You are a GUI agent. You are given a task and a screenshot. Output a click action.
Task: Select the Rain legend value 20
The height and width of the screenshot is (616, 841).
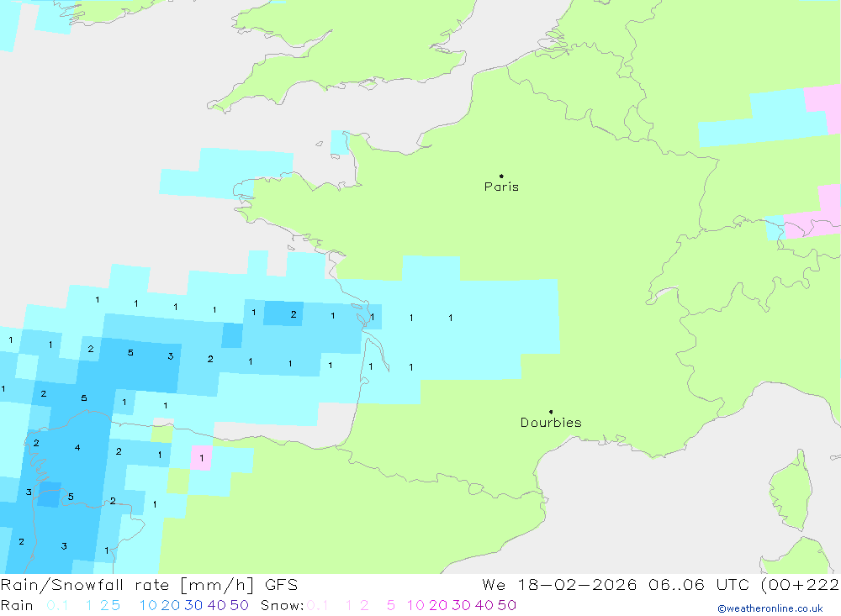(171, 605)
